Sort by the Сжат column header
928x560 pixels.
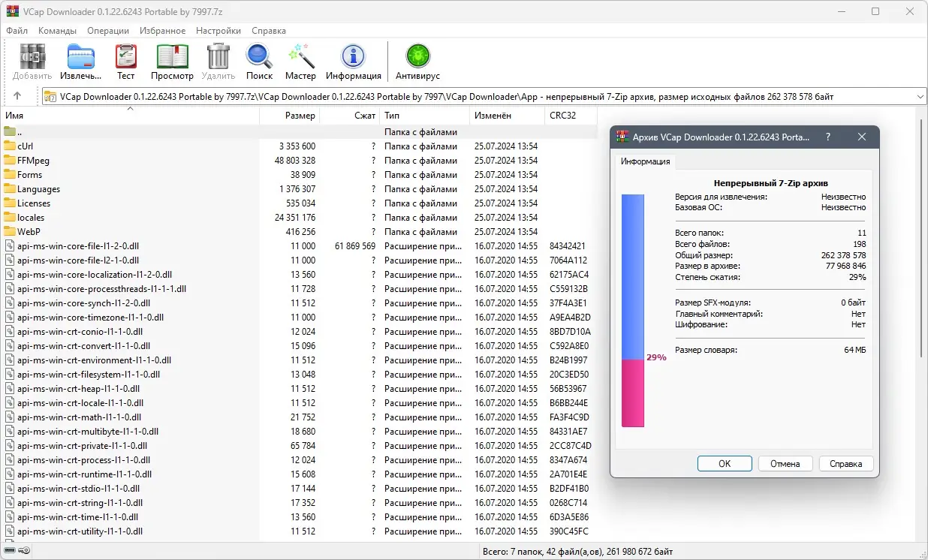coord(350,116)
